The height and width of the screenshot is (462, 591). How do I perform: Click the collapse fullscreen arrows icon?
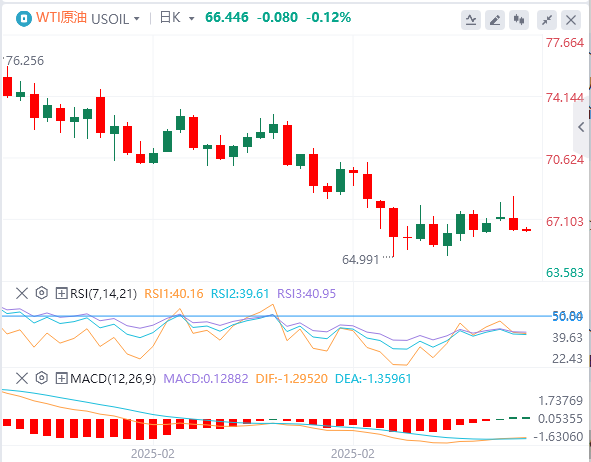click(547, 20)
